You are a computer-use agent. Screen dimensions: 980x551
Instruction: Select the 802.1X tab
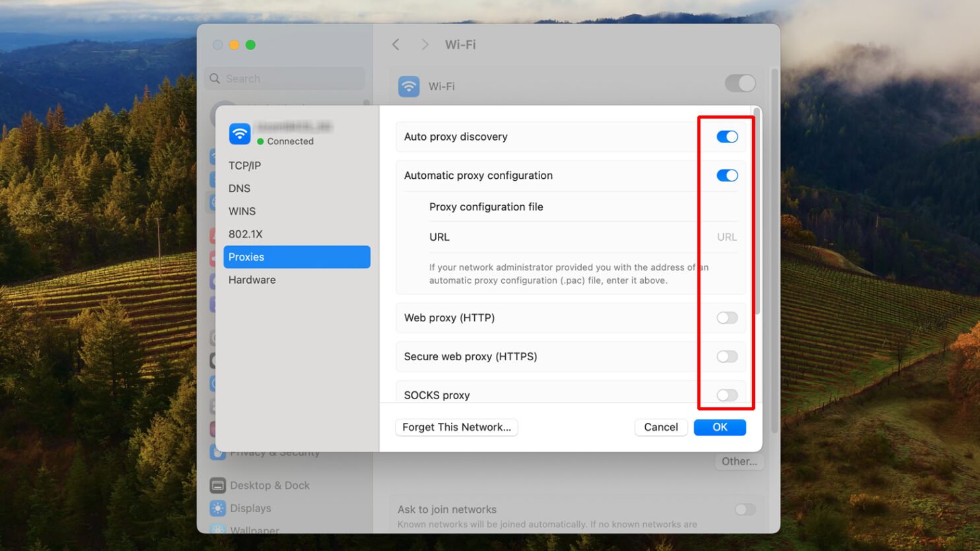pyautogui.click(x=246, y=234)
